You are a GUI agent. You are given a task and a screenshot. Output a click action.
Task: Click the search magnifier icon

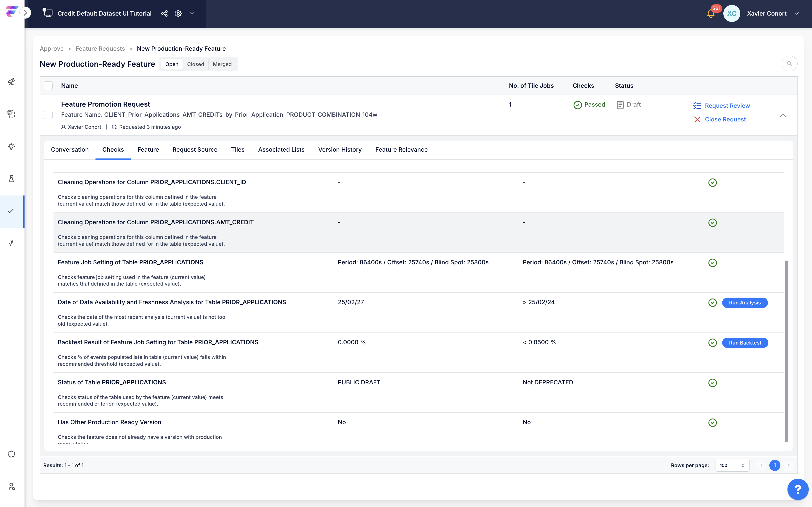coord(789,64)
